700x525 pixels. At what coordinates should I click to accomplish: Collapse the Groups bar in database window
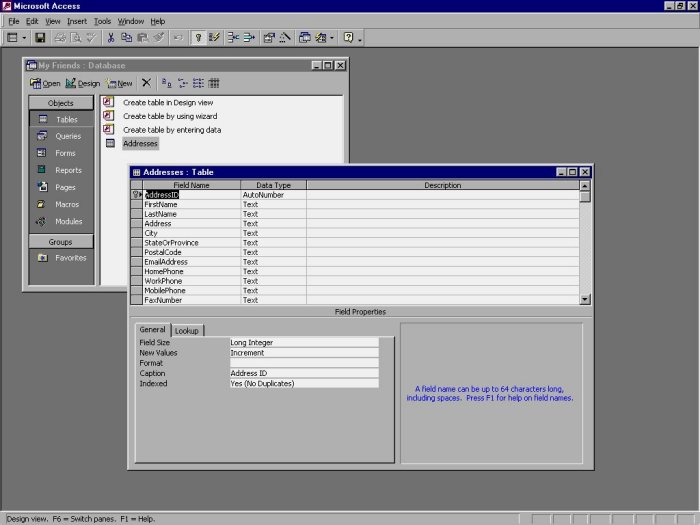click(60, 241)
